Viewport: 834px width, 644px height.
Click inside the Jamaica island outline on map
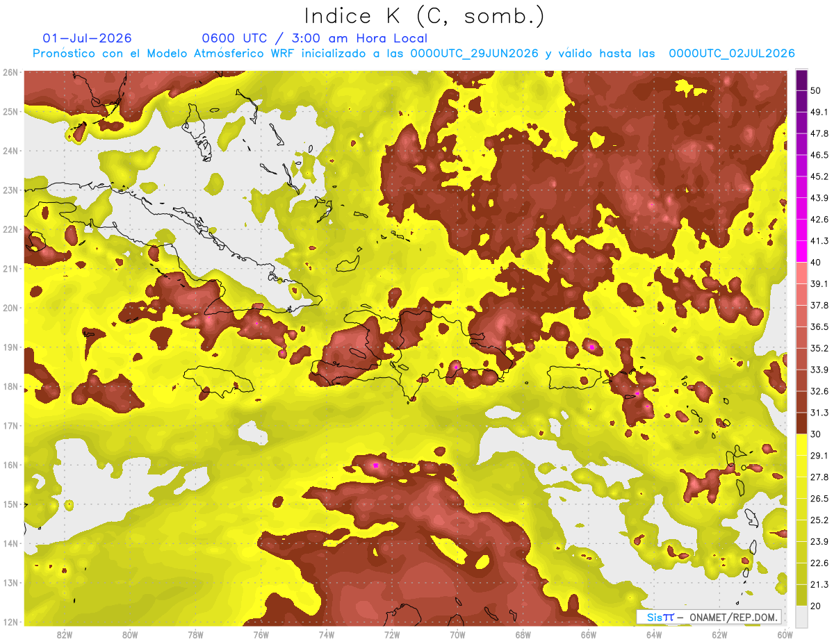point(219,381)
